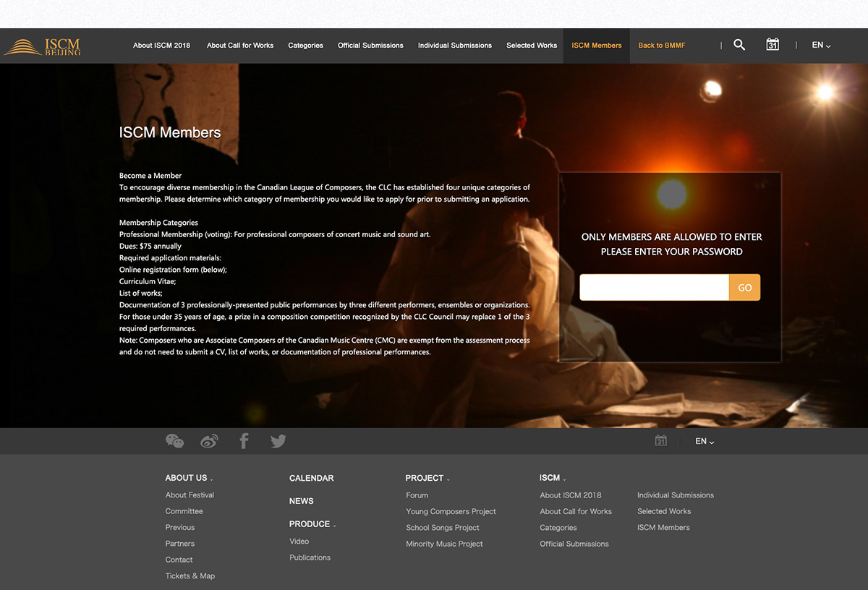Open Young Composers Project footer link
This screenshot has height=590, width=868.
[x=451, y=511]
